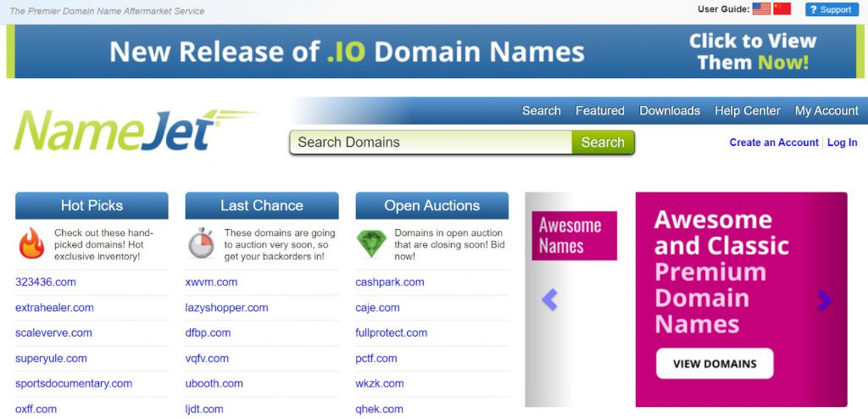Viewport: 868px width, 419px height.
Task: Open fullprotect.com domain link
Action: (x=392, y=333)
